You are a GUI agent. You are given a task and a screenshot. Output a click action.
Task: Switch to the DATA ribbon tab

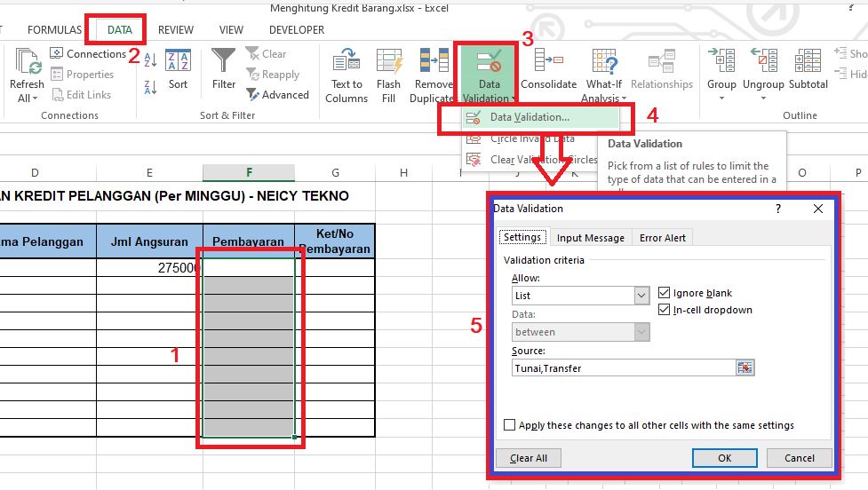coord(120,30)
